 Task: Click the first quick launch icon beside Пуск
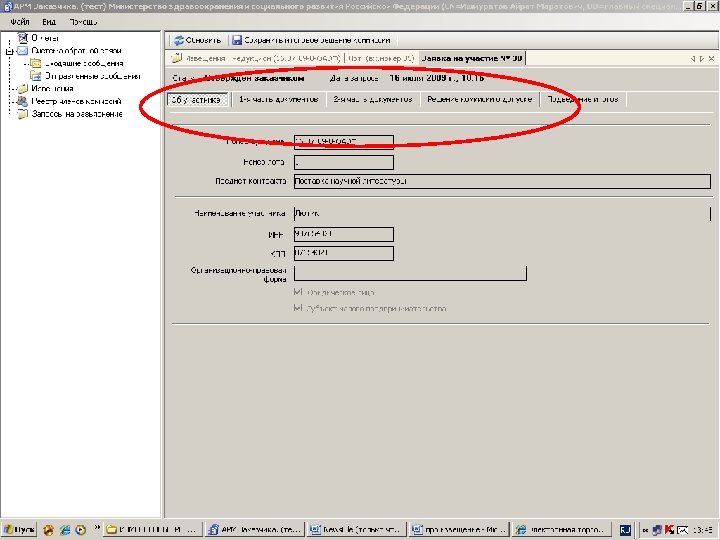pyautogui.click(x=48, y=530)
